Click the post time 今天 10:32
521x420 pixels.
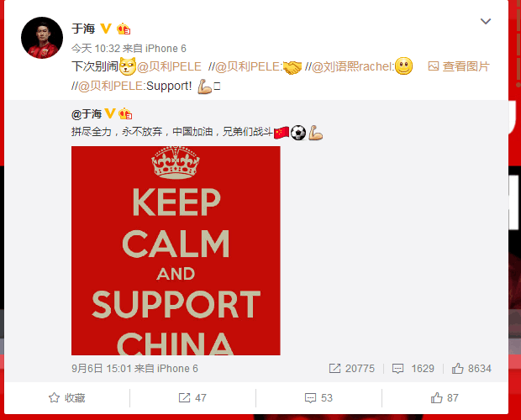(96, 49)
